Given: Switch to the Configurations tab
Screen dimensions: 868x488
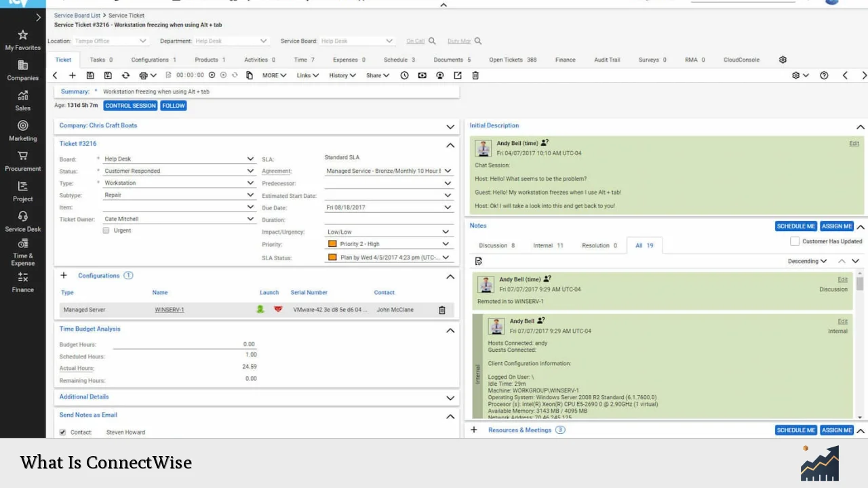Looking at the screenshot, I should pyautogui.click(x=153, y=60).
